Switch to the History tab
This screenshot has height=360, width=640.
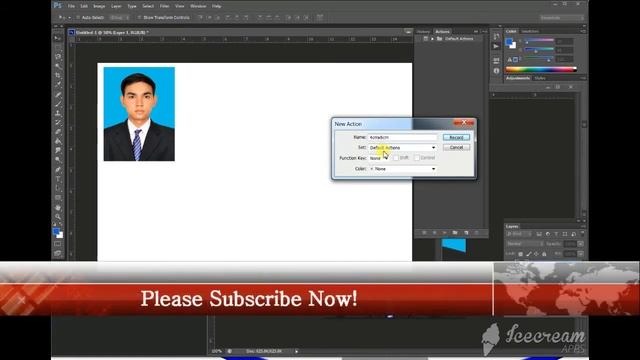point(423,31)
